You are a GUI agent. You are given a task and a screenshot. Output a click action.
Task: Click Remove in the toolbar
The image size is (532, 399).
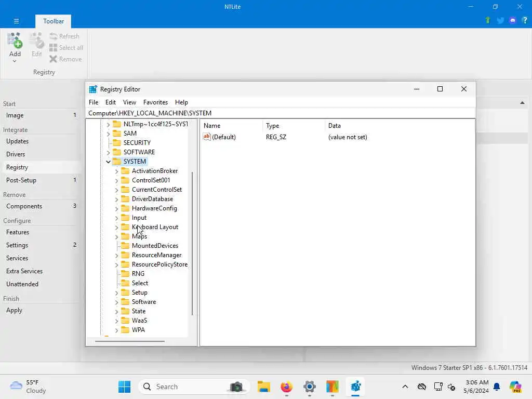click(x=65, y=59)
